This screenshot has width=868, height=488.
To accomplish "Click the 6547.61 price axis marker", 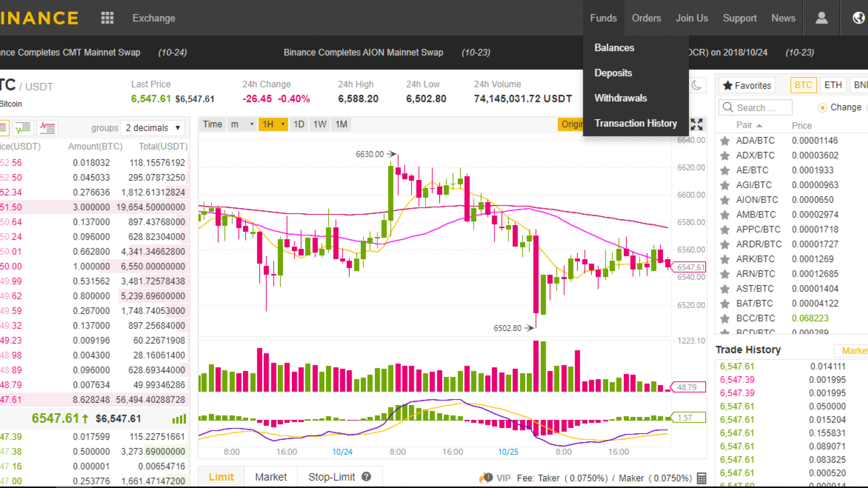I will coord(690,267).
